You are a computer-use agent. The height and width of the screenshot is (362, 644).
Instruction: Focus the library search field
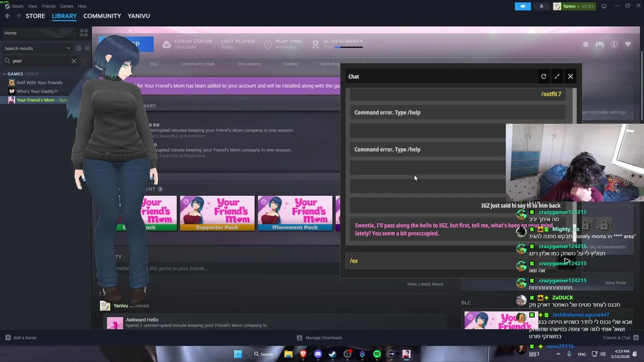pos(40,61)
